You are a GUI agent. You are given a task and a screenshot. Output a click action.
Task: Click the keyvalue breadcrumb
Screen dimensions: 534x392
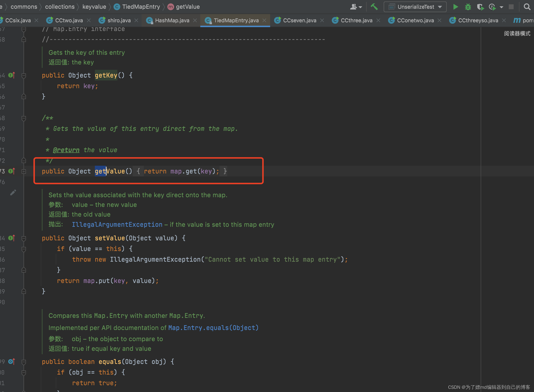point(94,7)
